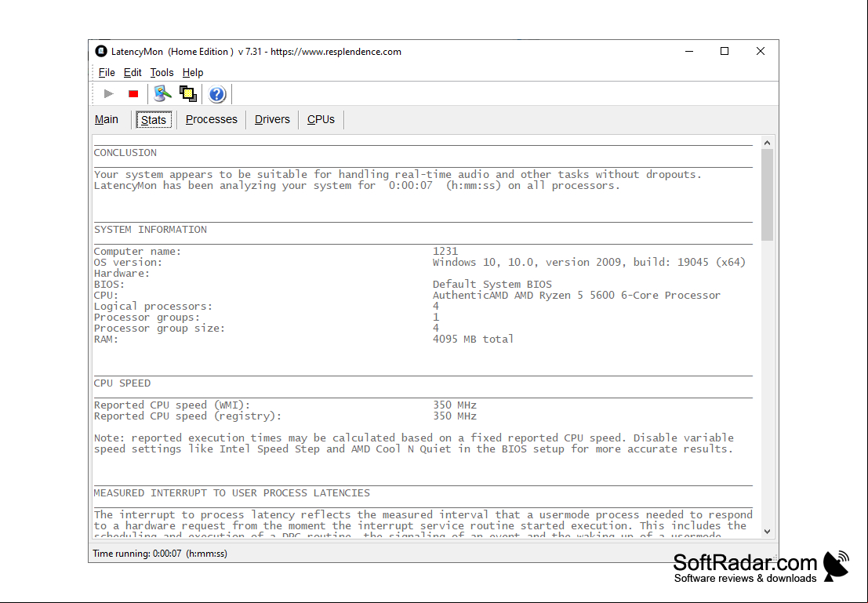Click the Logical processors label
The image size is (868, 603).
(x=154, y=307)
